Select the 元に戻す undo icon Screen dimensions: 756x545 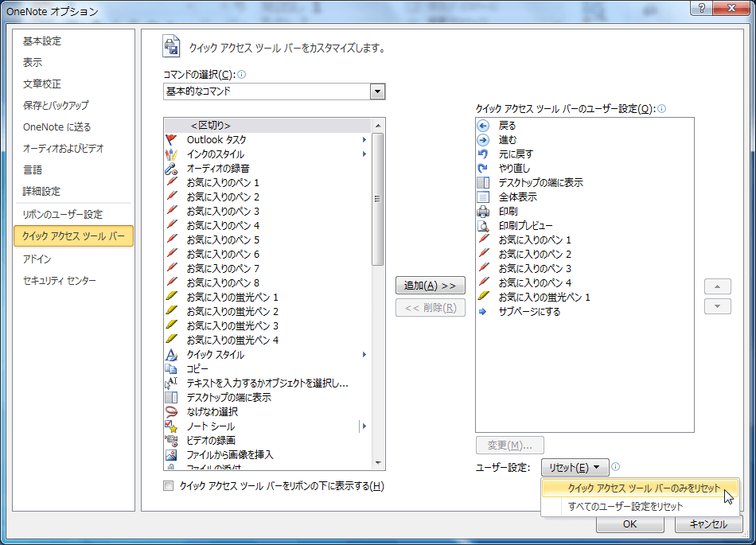[x=483, y=154]
